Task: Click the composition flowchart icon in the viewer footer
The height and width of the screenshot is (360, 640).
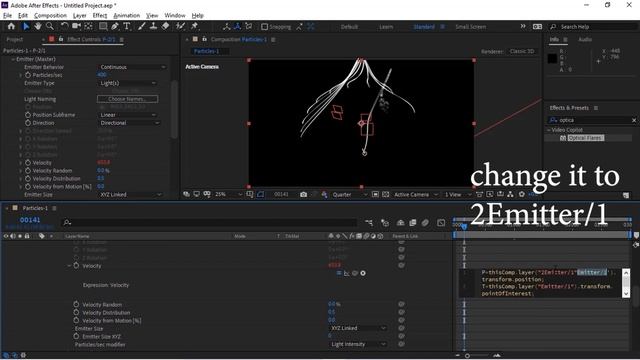Action: pos(511,195)
